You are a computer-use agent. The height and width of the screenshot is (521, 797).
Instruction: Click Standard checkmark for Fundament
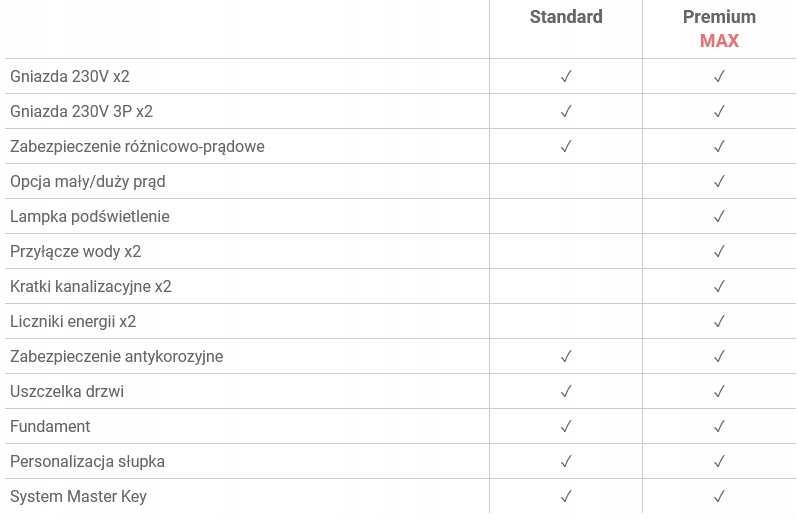[x=566, y=426]
